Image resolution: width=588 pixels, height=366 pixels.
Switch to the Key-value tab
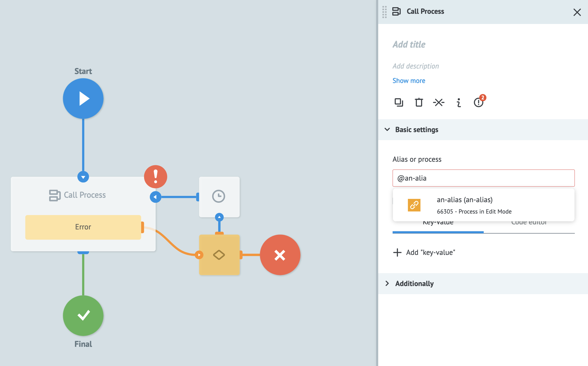[x=438, y=222]
